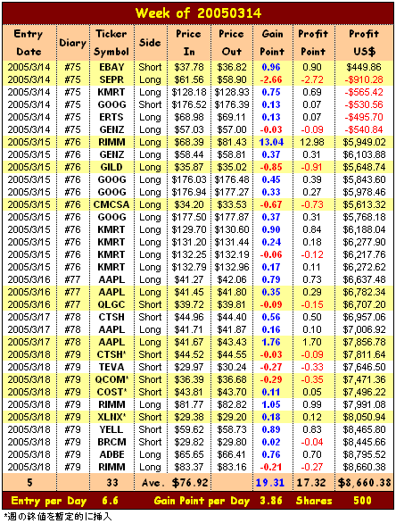Click the $132.96 price out cell
396x532 pixels.
[232, 267]
